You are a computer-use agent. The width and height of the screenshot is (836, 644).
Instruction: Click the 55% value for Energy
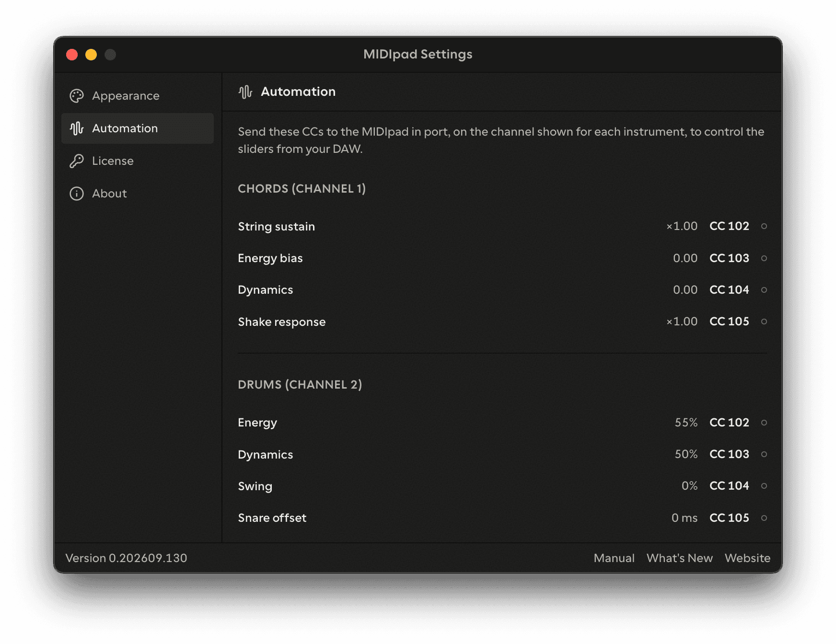[x=686, y=423]
